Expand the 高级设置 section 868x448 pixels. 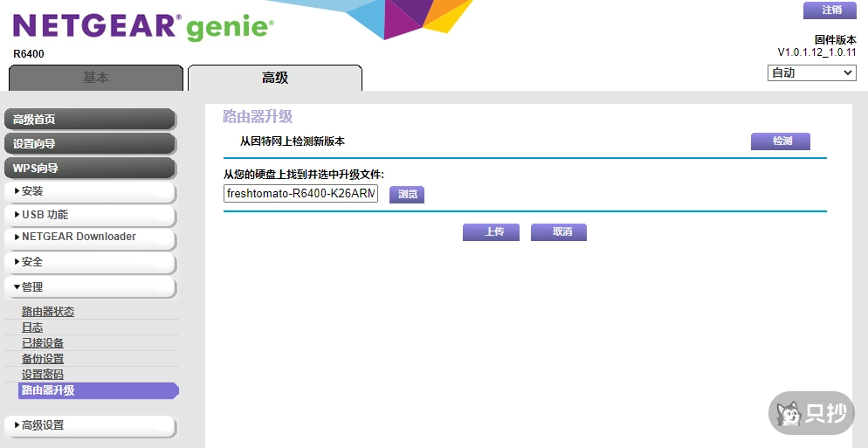click(x=90, y=426)
